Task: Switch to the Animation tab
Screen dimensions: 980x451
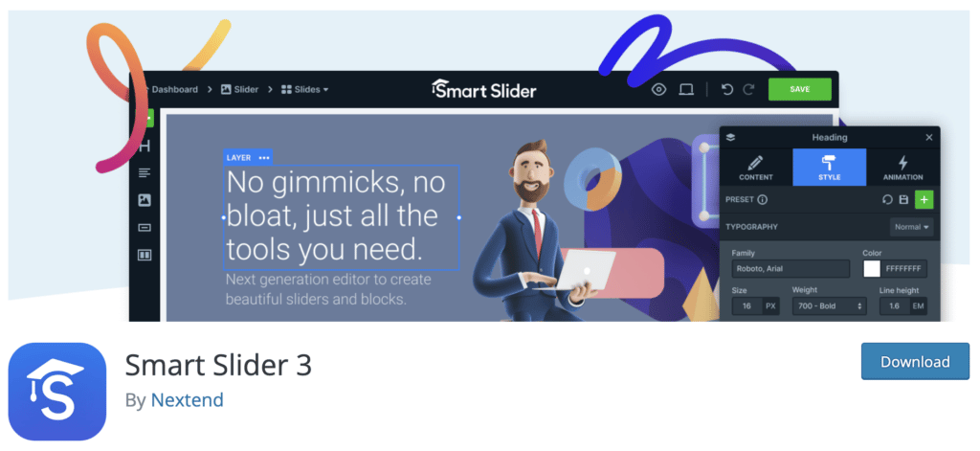Action: (x=902, y=168)
